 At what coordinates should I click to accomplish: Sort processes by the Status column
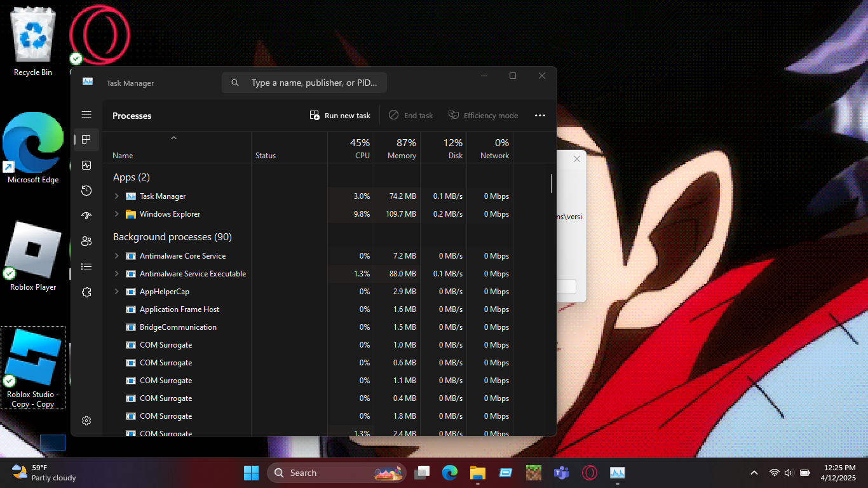pos(289,147)
